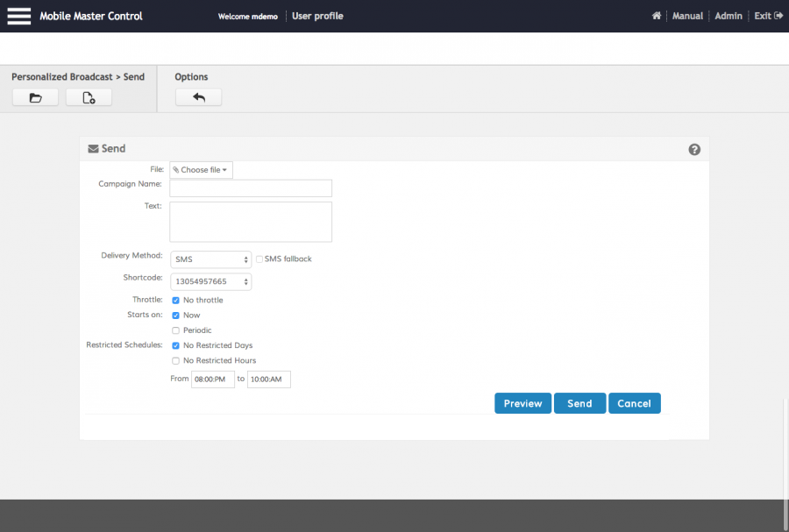Open the Shortcode selection dropdown
This screenshot has width=789, height=532.
(x=210, y=282)
